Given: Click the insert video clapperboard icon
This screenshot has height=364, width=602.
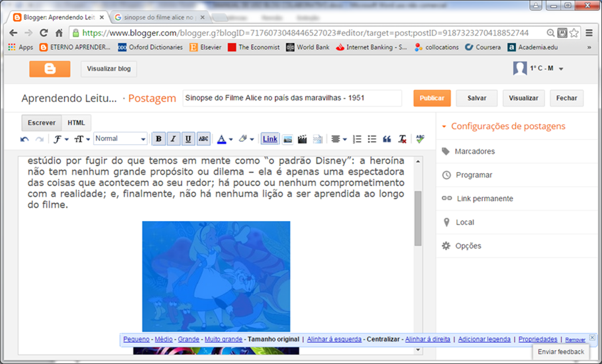Looking at the screenshot, I should tap(302, 139).
